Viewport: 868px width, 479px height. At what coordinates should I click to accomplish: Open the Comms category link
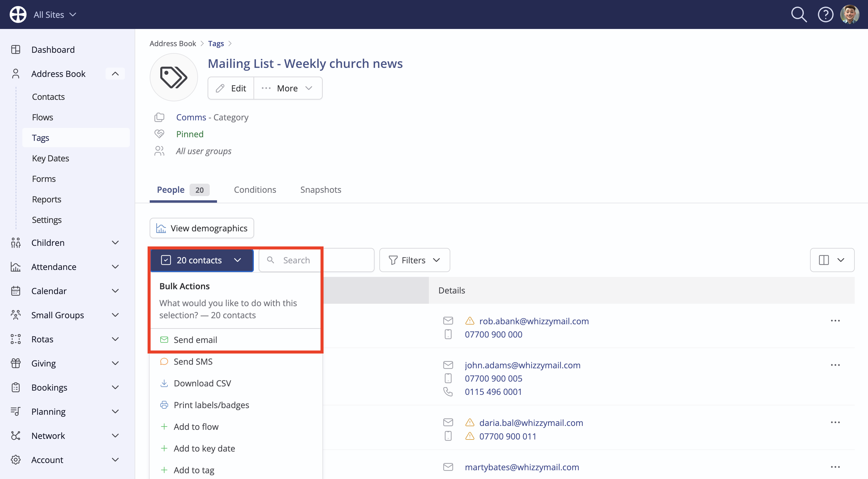click(191, 117)
